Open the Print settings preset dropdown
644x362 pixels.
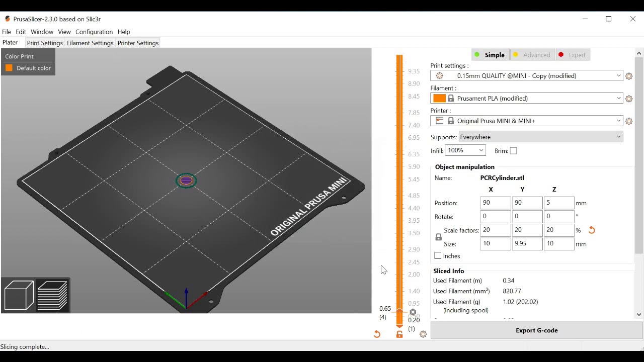pyautogui.click(x=527, y=76)
